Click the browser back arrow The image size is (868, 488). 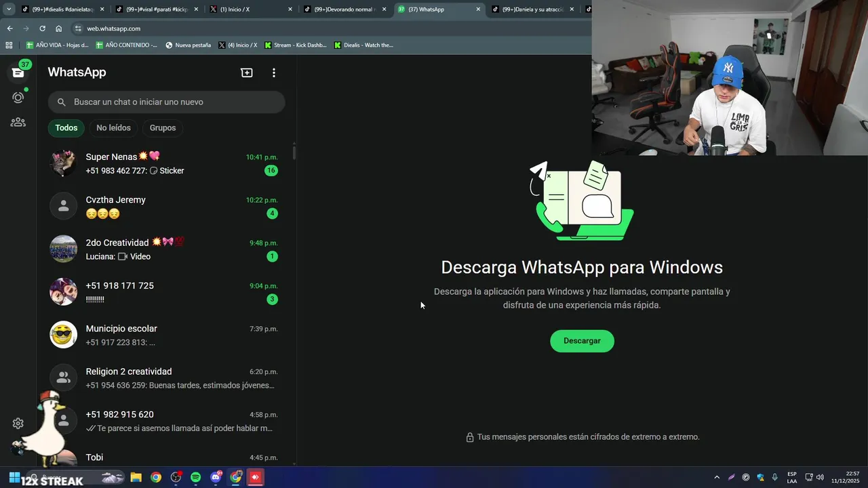[9, 28]
